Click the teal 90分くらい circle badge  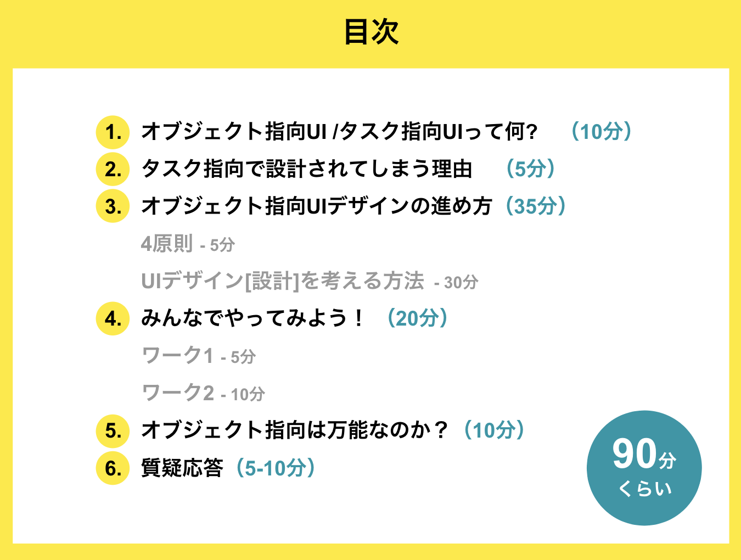644,468
